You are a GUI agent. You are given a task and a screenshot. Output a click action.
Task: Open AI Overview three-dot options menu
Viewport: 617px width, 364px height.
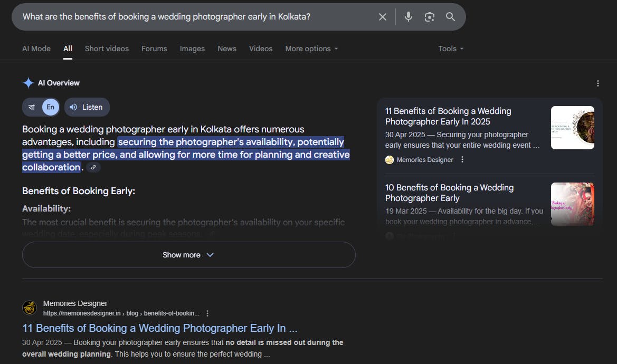pos(598,83)
